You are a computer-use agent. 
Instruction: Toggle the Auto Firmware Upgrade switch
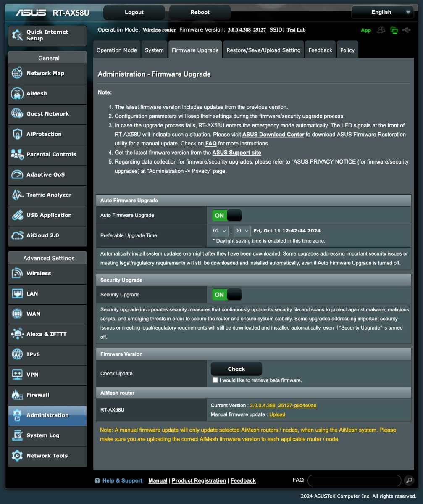click(227, 215)
